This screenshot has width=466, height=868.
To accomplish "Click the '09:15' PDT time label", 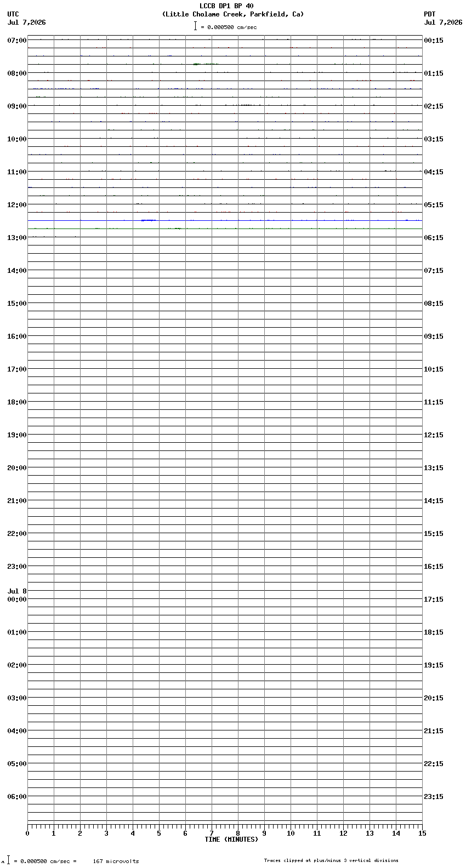I will (x=434, y=336).
